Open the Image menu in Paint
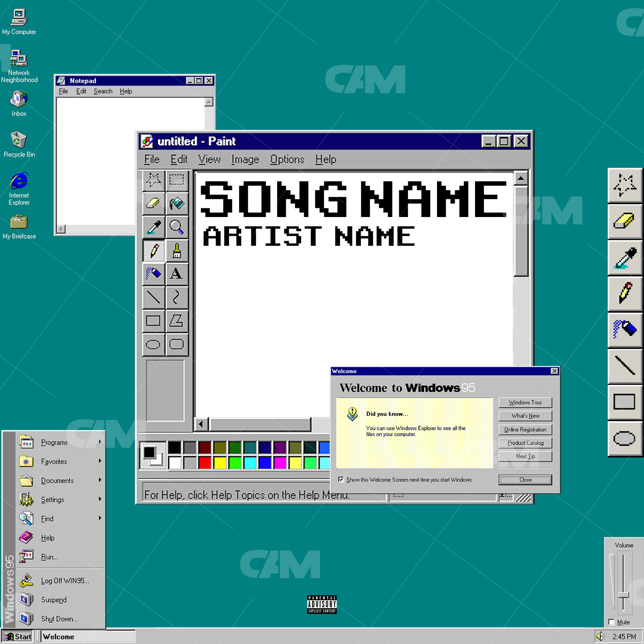Image resolution: width=644 pixels, height=644 pixels. coord(245,159)
